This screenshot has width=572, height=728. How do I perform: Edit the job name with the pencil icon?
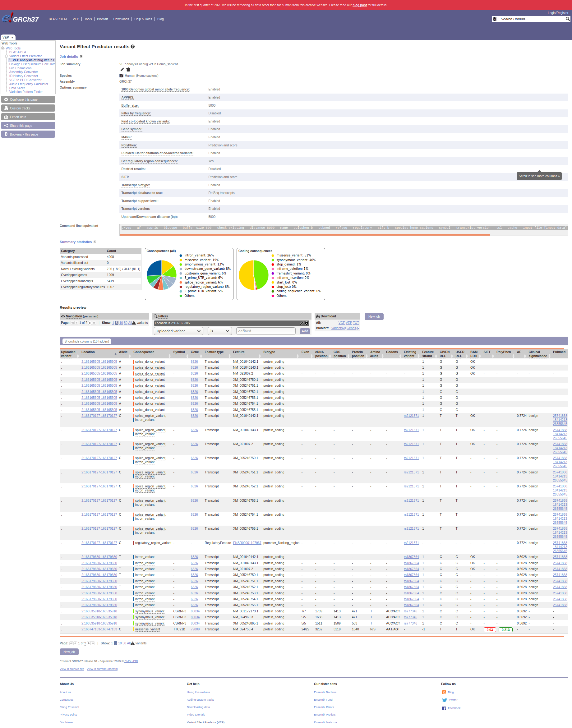(122, 70)
